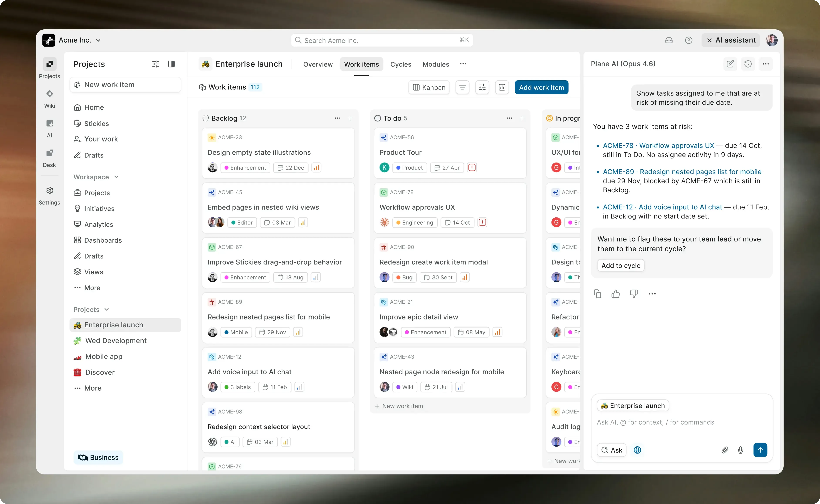Switch to the Work items tab

(361, 64)
